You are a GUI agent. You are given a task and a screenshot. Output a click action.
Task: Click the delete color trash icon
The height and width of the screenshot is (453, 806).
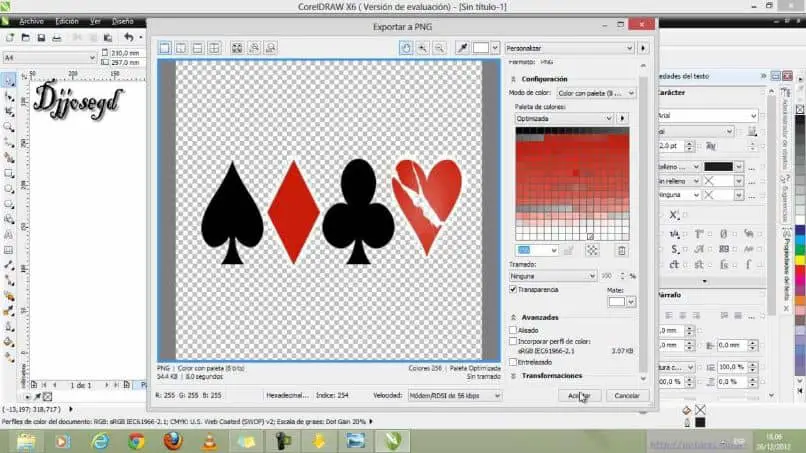pyautogui.click(x=621, y=250)
